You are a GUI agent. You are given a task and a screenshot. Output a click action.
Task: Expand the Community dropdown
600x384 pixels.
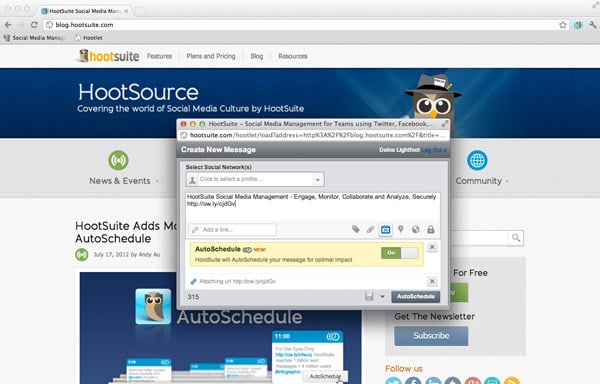(507, 181)
